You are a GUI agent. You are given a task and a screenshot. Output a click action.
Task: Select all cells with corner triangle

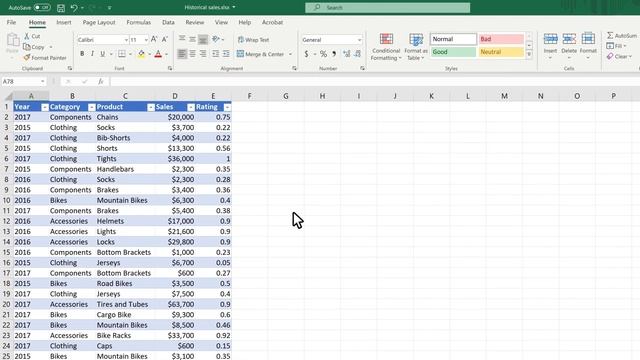(8, 97)
